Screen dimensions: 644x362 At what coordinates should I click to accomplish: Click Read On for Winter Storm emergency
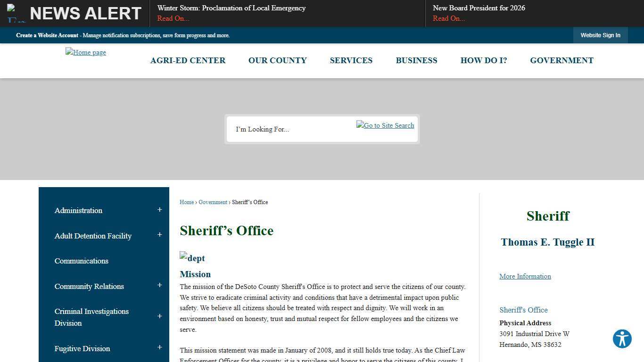173,18
